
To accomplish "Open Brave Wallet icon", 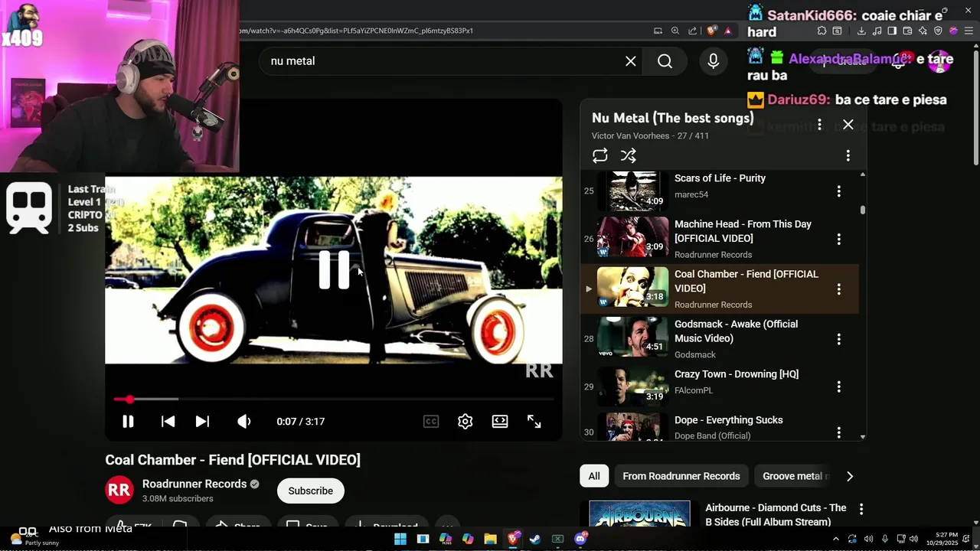I will tap(907, 31).
